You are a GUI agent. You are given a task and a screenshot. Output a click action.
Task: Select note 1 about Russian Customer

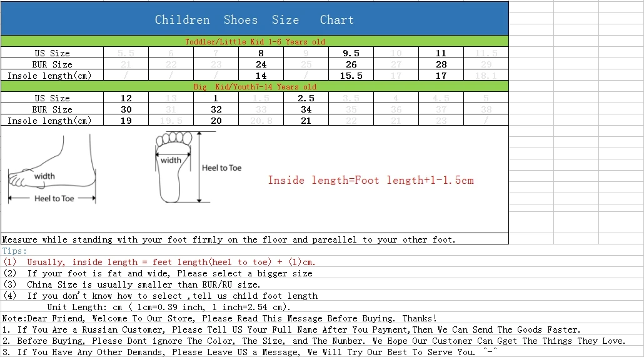click(x=291, y=329)
